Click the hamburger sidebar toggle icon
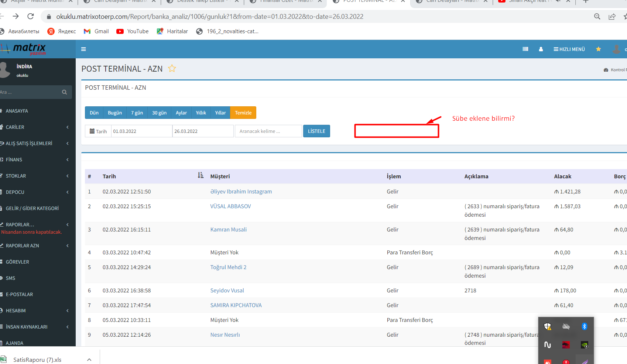The image size is (627, 364). (83, 49)
